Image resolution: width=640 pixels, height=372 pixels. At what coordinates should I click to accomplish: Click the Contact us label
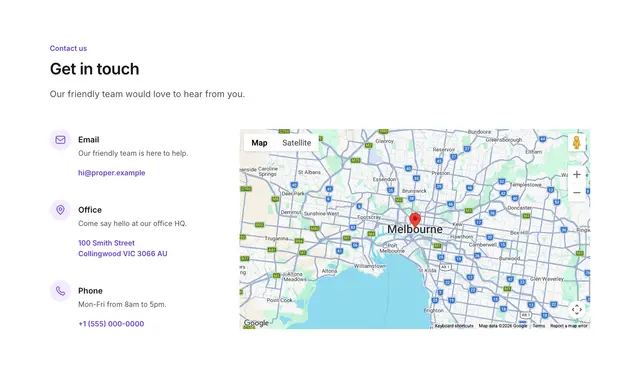pyautogui.click(x=68, y=48)
